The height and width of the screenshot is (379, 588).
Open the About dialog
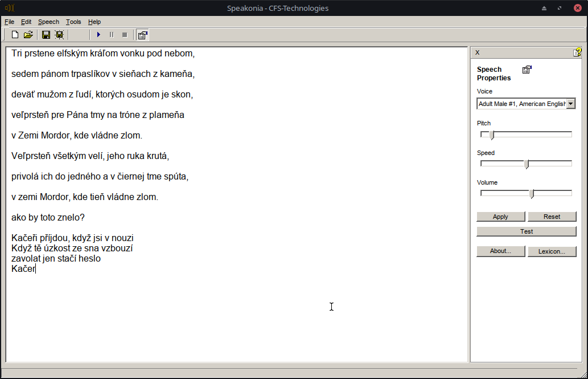coord(500,251)
